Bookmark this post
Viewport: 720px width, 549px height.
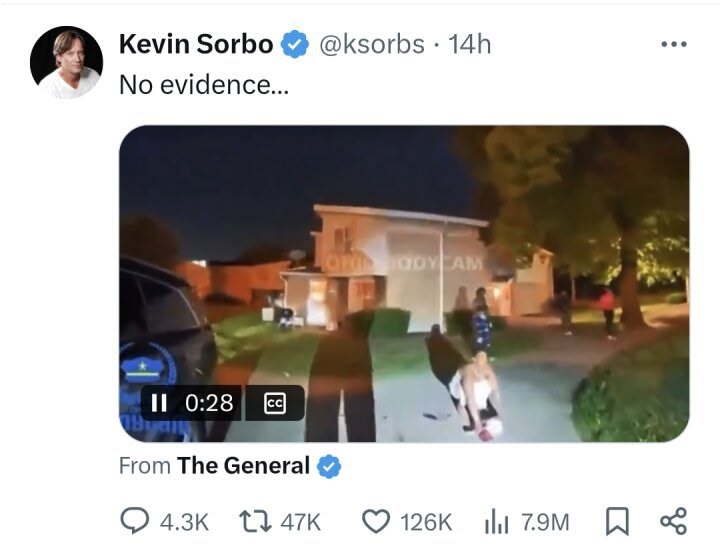pyautogui.click(x=617, y=522)
